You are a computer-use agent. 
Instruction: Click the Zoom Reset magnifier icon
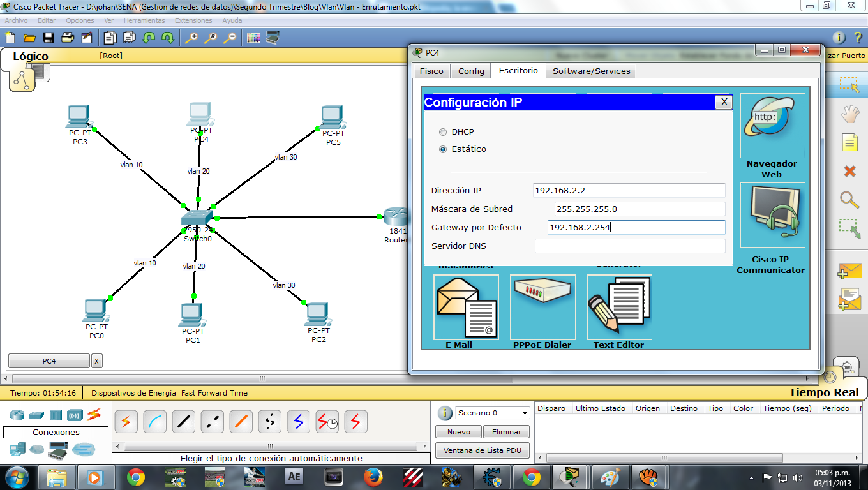(x=210, y=38)
